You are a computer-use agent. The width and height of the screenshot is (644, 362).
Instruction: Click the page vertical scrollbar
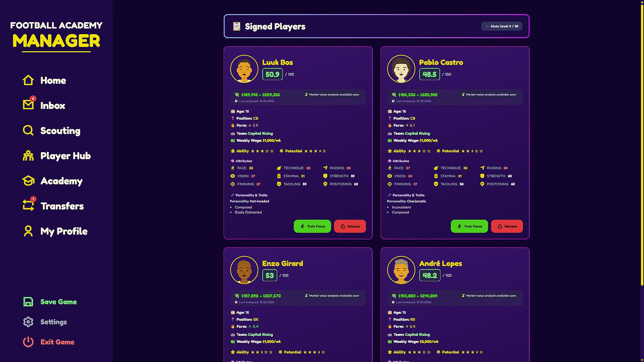(642, 144)
